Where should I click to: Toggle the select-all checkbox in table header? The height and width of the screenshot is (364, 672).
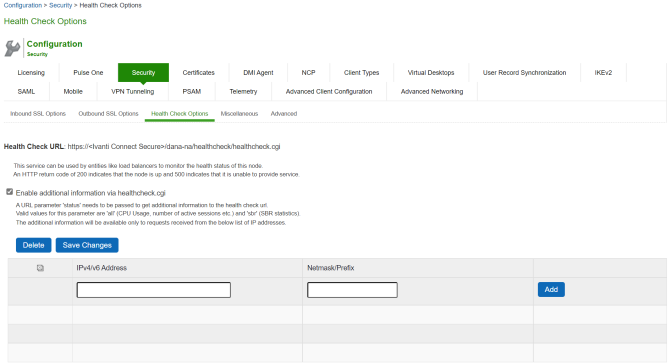pos(40,268)
